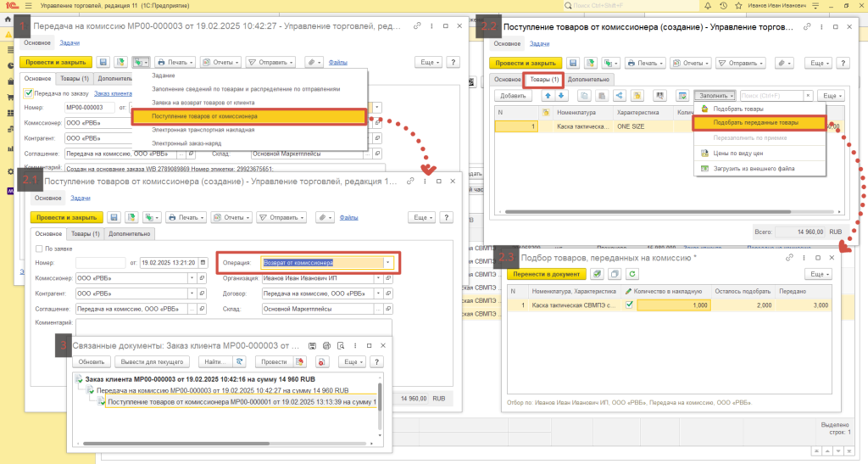Click Количество в накладную field 1,000
The width and height of the screenshot is (868, 464).
click(x=672, y=305)
